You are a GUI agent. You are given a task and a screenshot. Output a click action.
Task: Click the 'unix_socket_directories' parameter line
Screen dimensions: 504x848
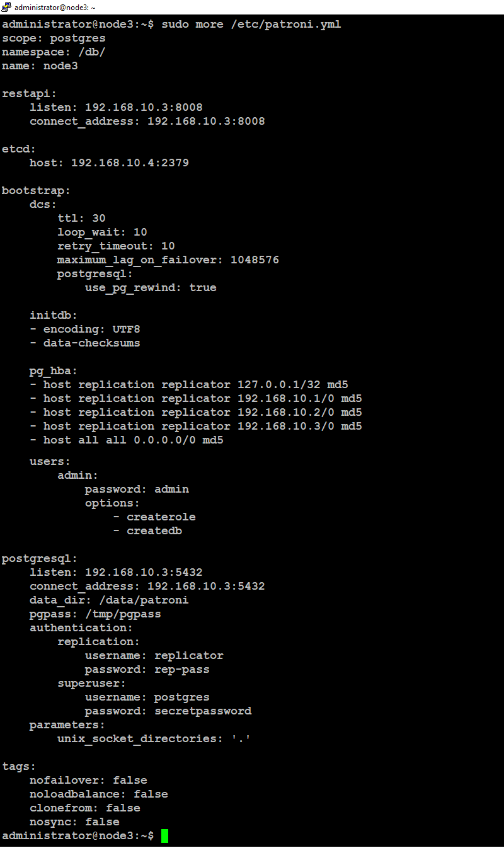pyautogui.click(x=154, y=738)
